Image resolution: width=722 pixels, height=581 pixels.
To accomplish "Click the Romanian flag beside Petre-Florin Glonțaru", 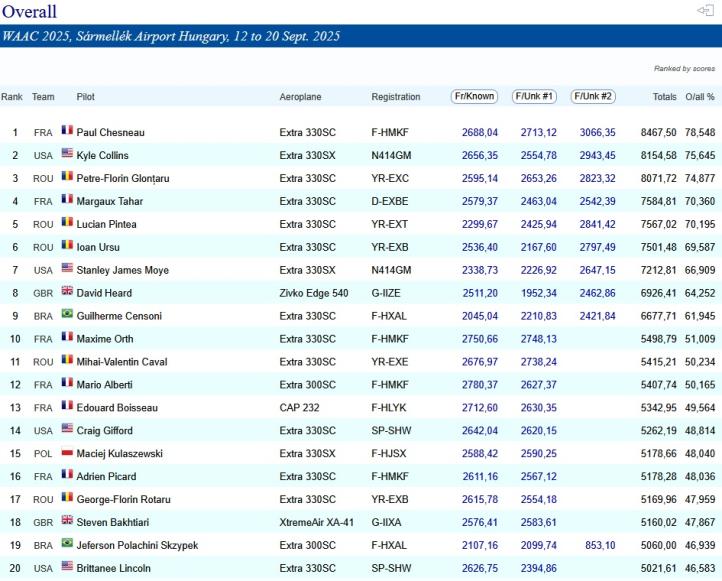I will pyautogui.click(x=67, y=177).
